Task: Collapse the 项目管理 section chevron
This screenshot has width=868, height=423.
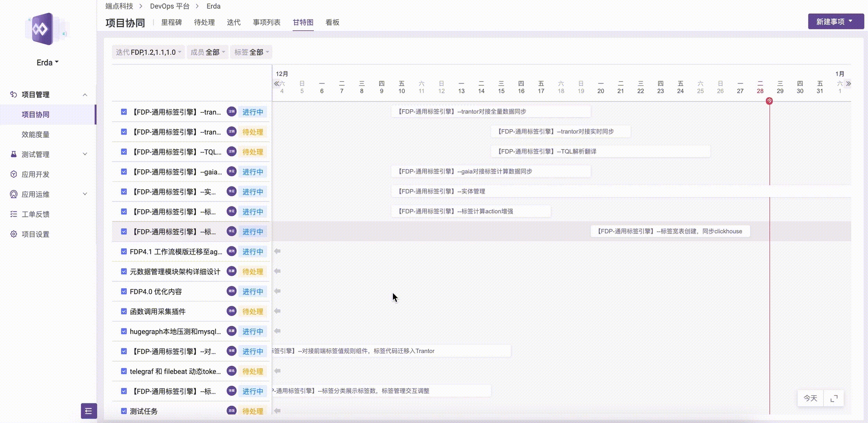Action: tap(85, 94)
